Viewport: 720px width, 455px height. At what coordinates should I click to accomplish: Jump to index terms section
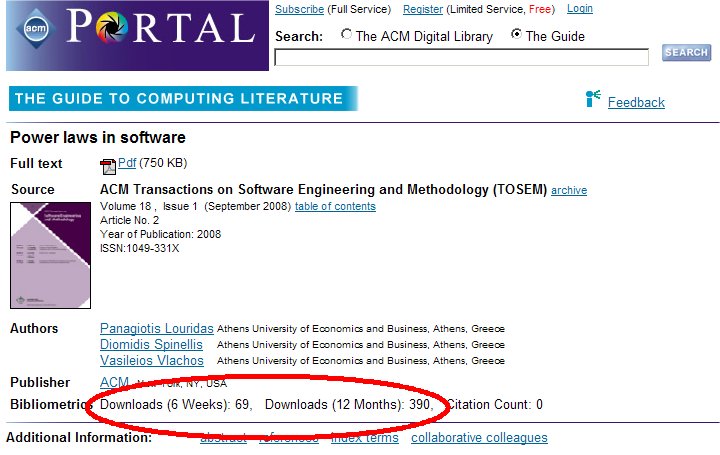365,438
